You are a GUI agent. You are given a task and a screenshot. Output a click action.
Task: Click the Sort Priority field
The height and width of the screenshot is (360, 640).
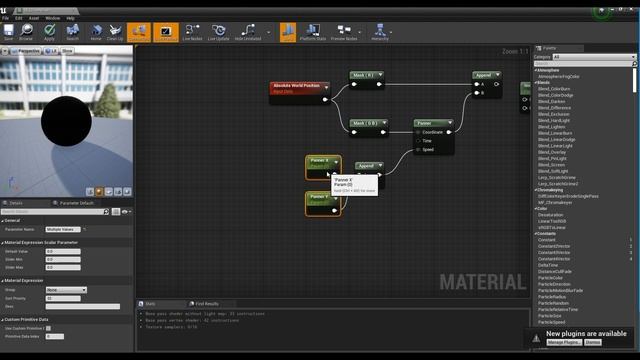[x=63, y=298]
